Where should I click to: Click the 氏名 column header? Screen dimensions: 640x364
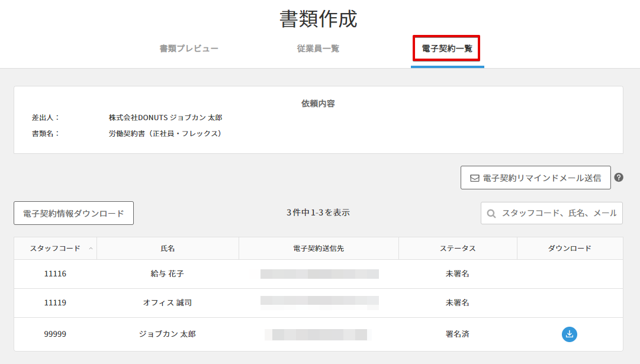168,249
